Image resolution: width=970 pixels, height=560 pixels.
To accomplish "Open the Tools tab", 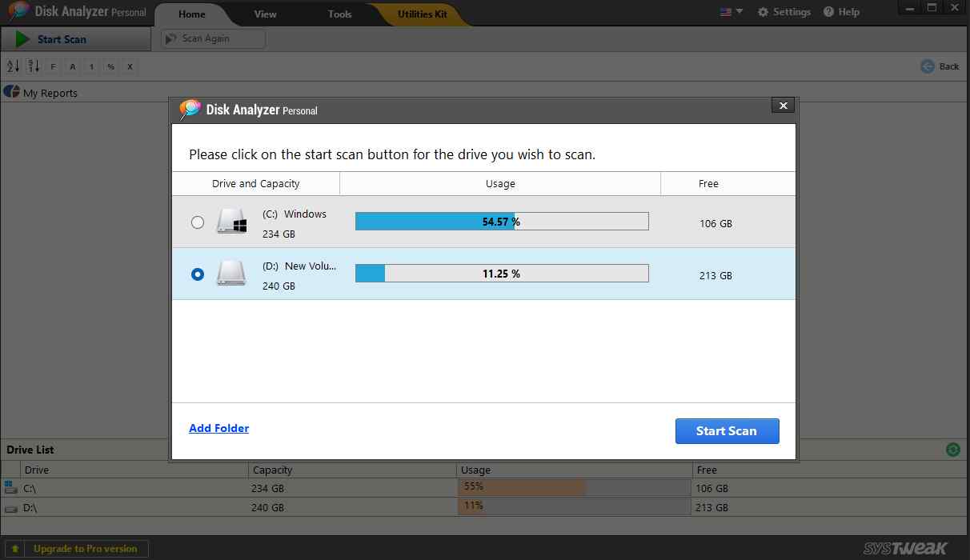I will [x=339, y=14].
